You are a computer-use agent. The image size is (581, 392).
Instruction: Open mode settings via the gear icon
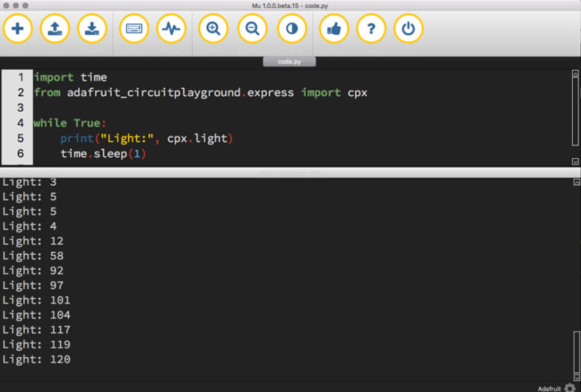point(570,387)
